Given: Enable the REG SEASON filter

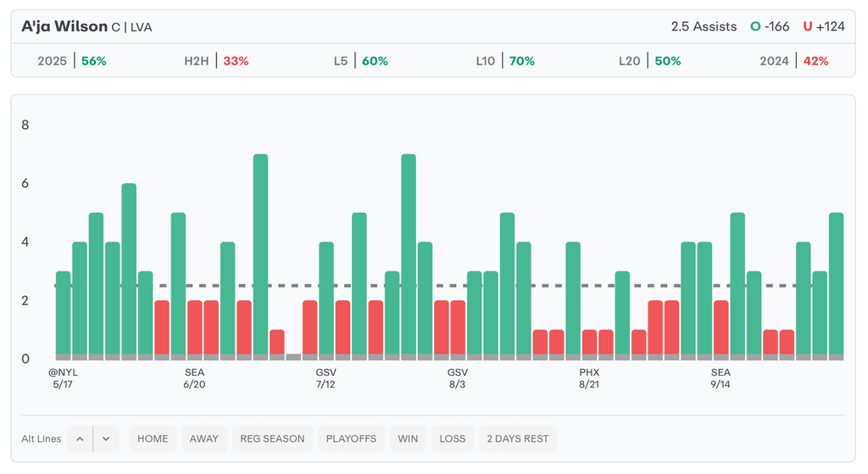Looking at the screenshot, I should click(x=272, y=438).
